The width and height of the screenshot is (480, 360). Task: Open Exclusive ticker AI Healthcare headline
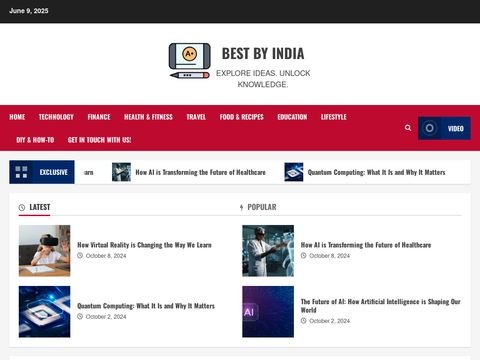(200, 172)
